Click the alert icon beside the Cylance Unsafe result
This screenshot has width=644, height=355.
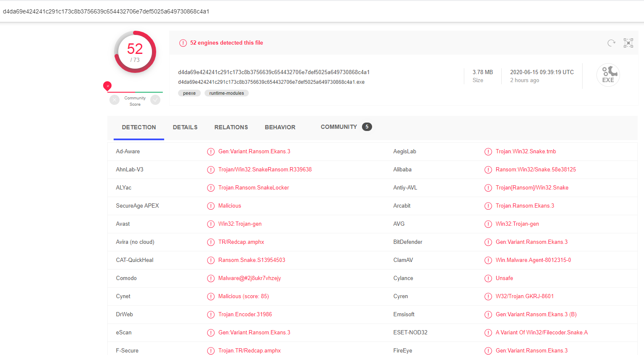click(488, 278)
